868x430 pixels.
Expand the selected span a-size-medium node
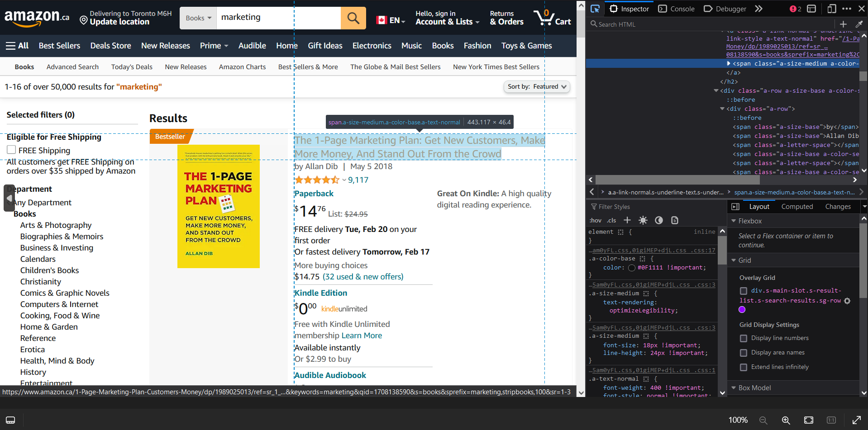[x=728, y=63]
